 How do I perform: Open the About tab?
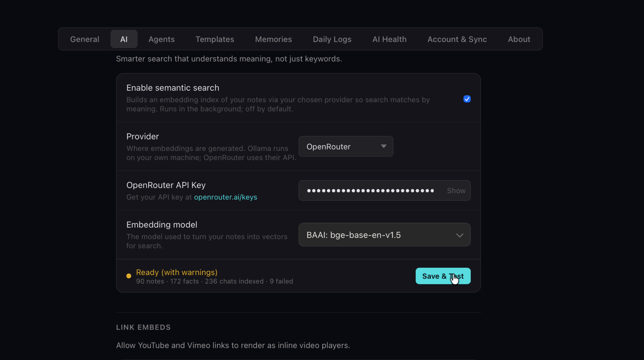coord(519,39)
